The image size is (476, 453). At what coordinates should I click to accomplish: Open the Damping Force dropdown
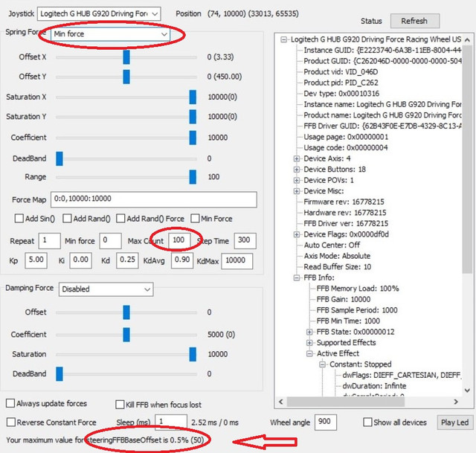click(x=105, y=289)
